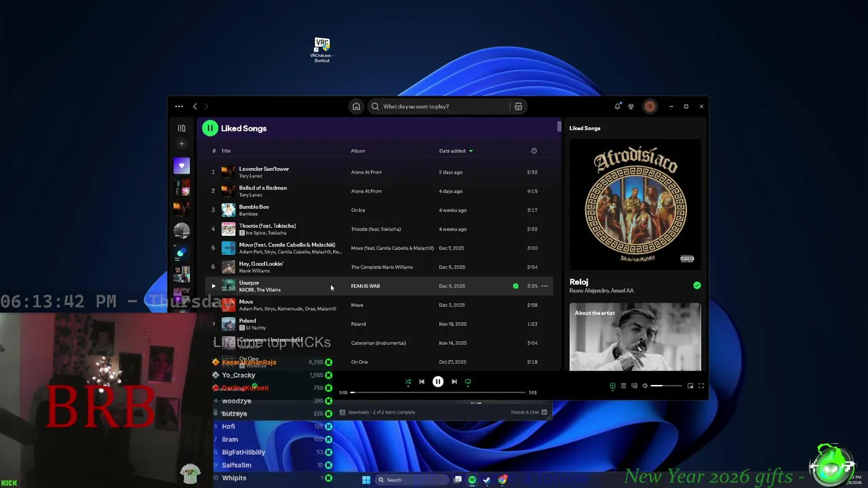Open The Complete Hank Williams album link
868x488 pixels.
click(382, 267)
